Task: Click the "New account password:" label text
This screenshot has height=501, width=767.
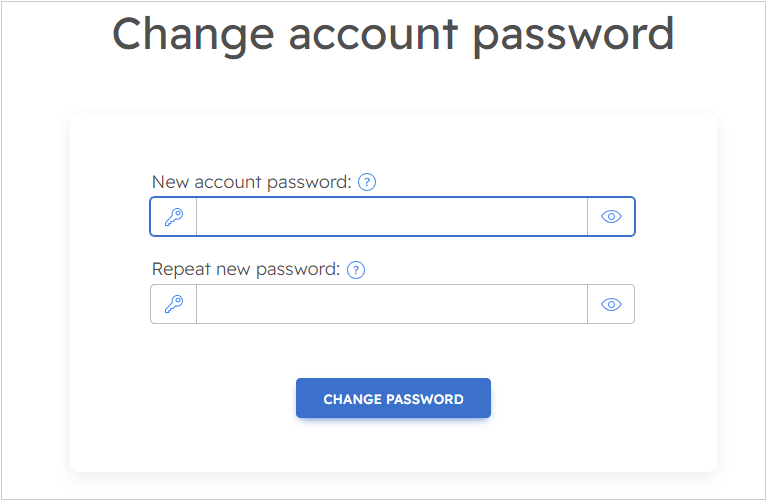Action: (251, 182)
